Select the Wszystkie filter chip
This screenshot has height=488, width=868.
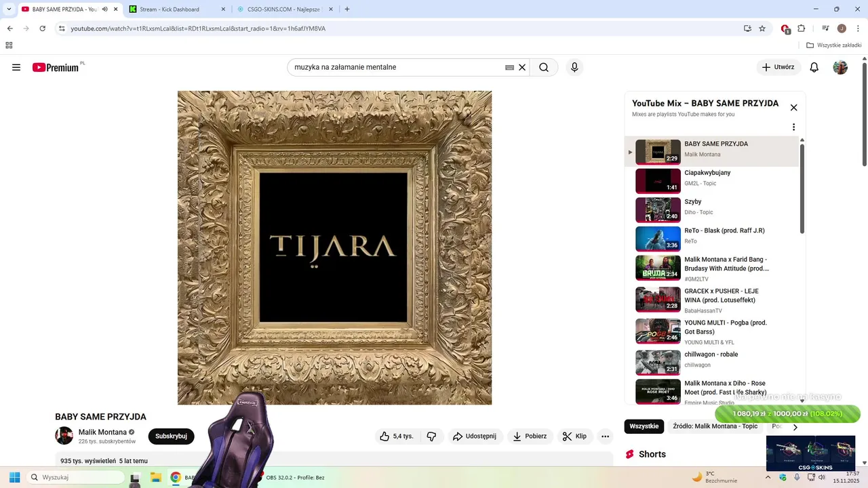[644, 426]
